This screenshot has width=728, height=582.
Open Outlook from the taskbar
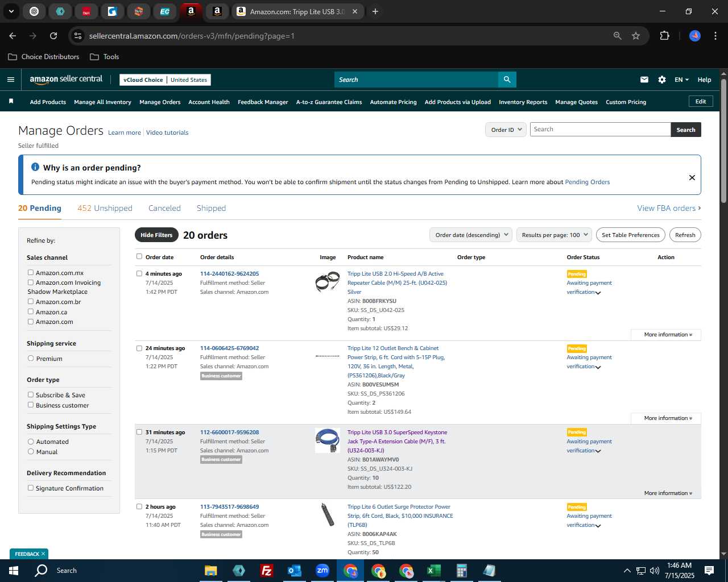pos(294,571)
